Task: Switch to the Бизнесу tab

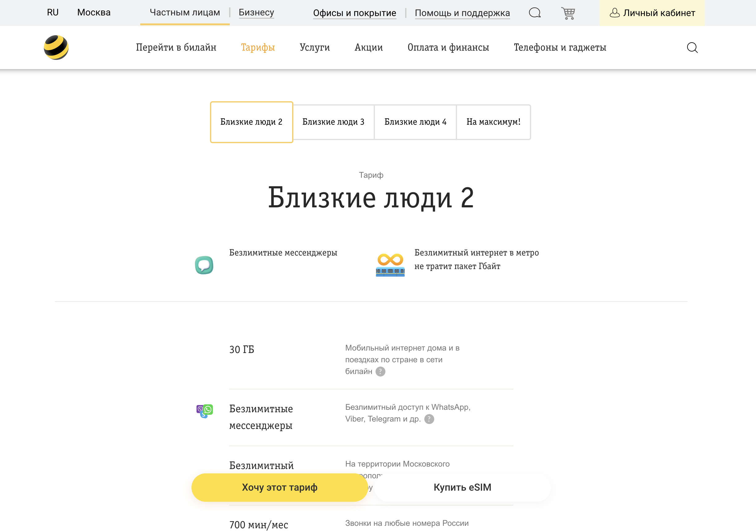Action: tap(256, 13)
